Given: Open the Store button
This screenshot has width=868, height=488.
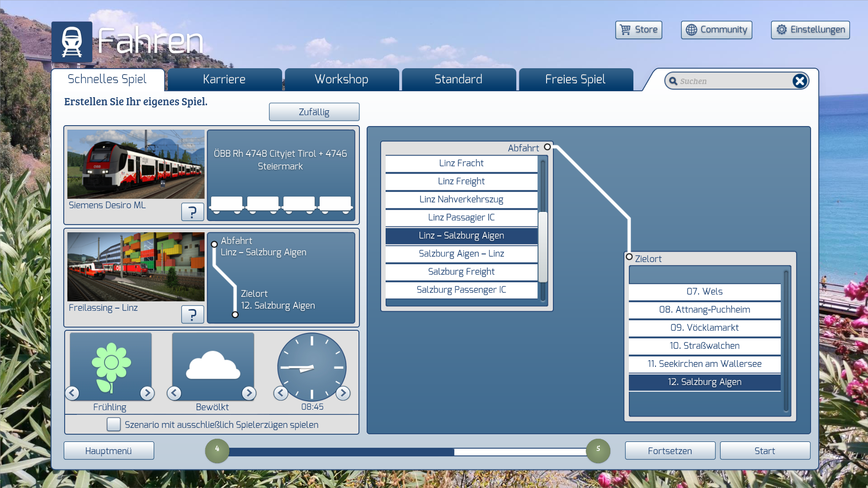Looking at the screenshot, I should coord(638,30).
